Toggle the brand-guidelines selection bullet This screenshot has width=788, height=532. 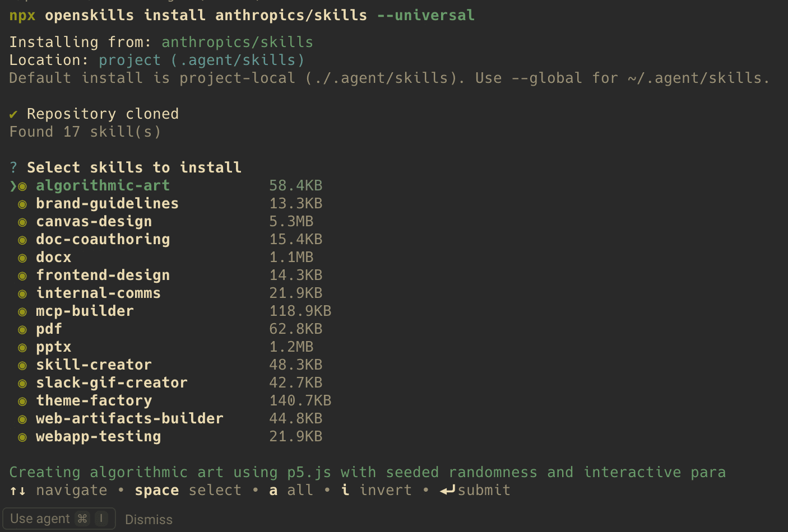22,204
